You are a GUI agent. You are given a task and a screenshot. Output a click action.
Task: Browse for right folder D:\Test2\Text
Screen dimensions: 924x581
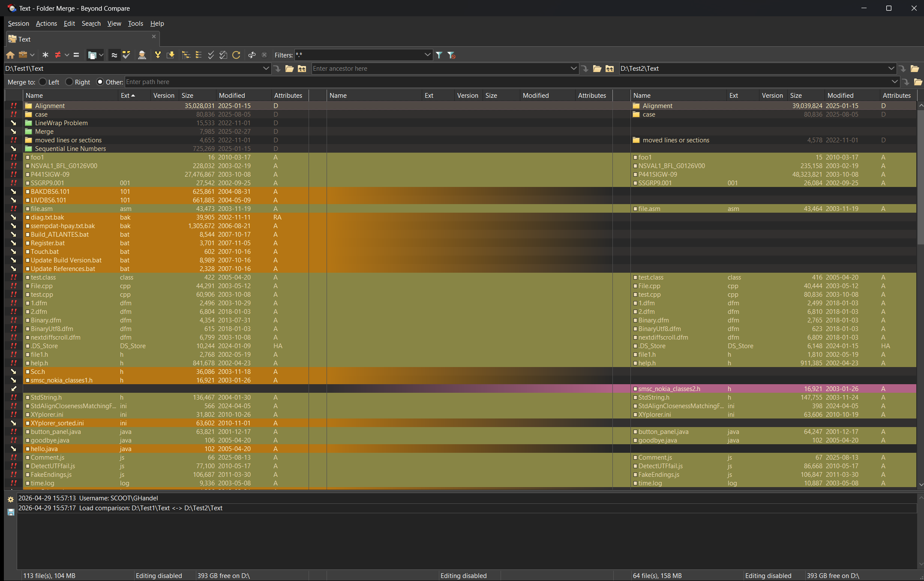915,69
